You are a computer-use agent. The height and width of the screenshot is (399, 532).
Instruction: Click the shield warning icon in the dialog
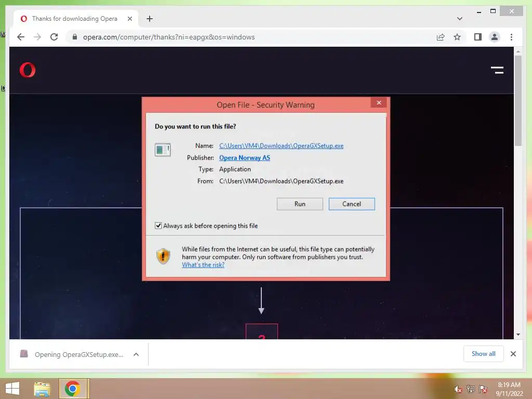[x=163, y=256]
